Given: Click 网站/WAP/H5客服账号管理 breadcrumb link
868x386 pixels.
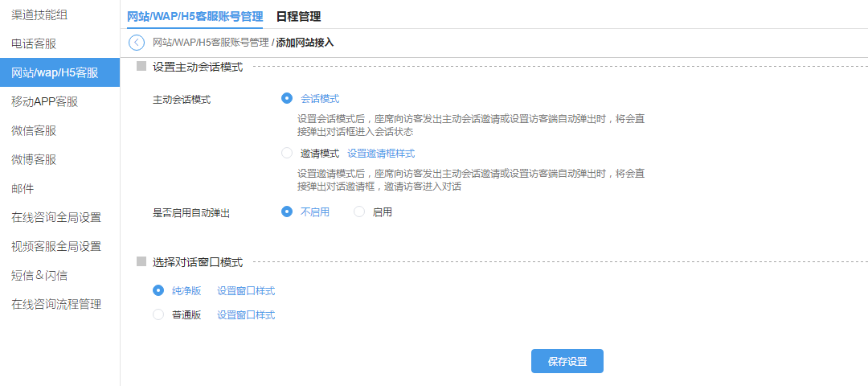Looking at the screenshot, I should point(211,43).
